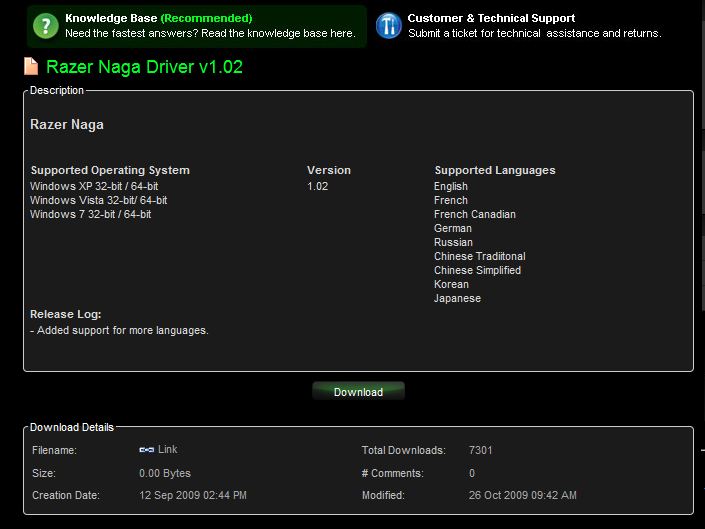Select 'Windows 7 32-bit / 64-bit' line
The width and height of the screenshot is (705, 529).
coord(90,214)
